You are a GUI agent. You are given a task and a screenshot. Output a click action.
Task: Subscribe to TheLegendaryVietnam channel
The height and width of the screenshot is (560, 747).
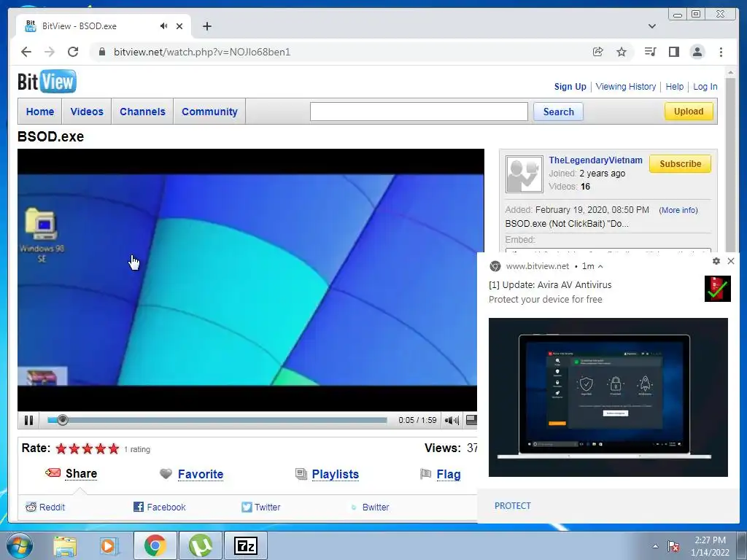point(681,164)
